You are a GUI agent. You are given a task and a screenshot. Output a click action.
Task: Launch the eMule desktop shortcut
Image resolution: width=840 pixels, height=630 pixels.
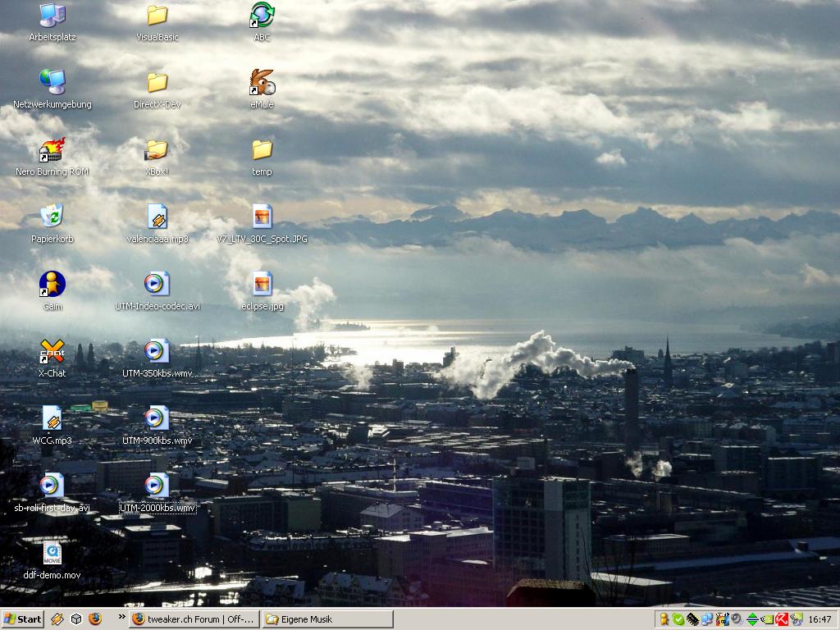[x=262, y=83]
